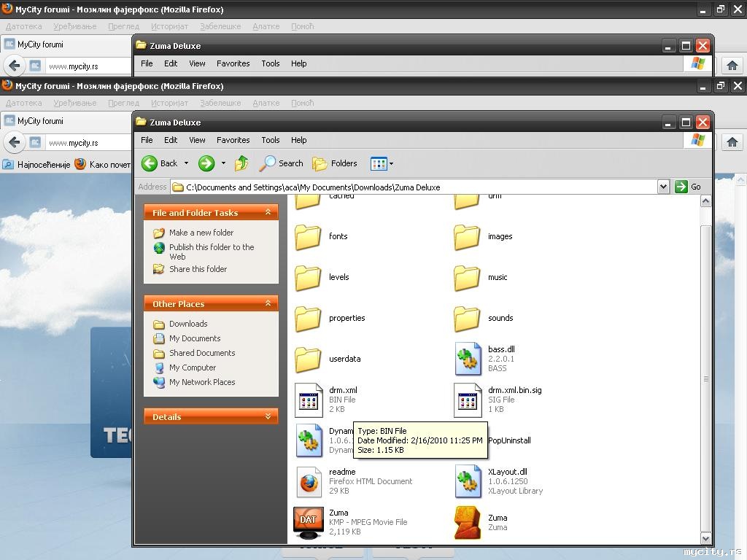Open My Network Places link

pyautogui.click(x=202, y=382)
